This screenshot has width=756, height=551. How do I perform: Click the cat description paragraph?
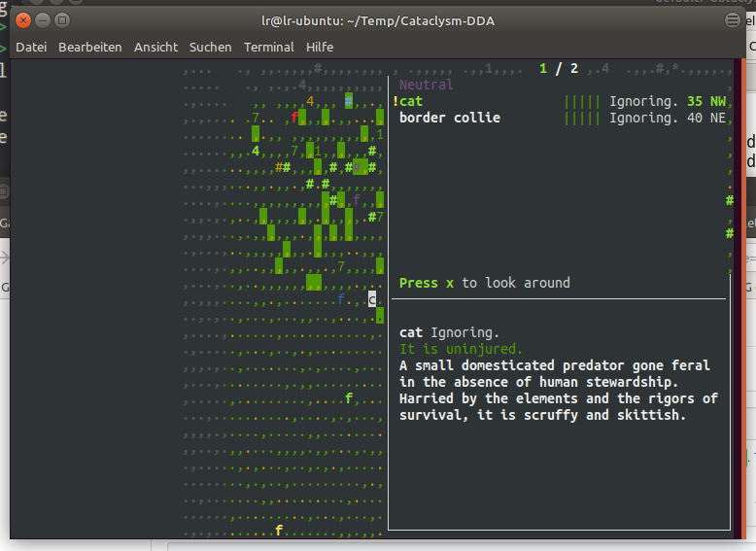559,391
